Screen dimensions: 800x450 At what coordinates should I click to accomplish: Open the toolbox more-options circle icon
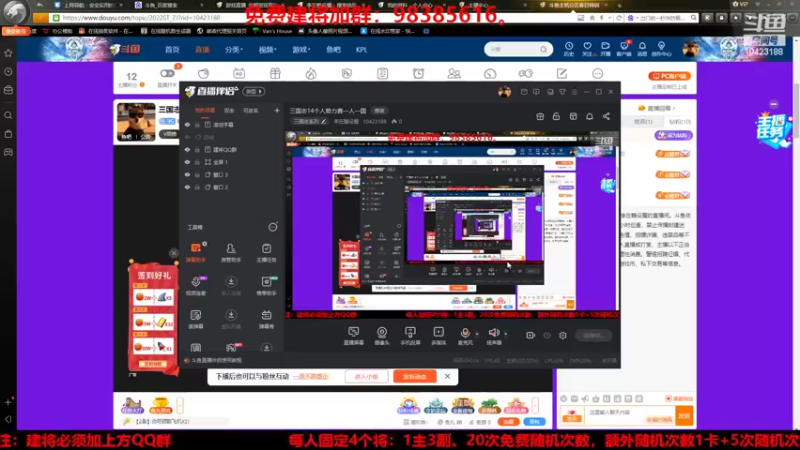[273, 227]
